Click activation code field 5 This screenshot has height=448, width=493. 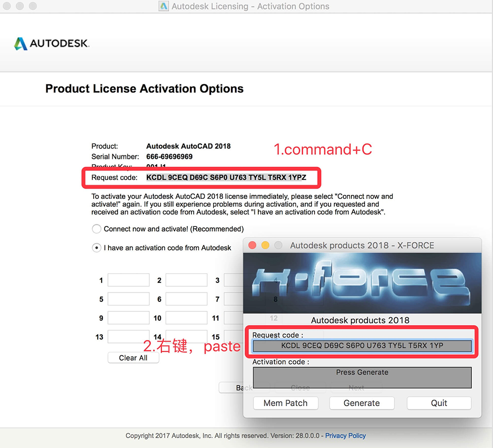point(129,299)
